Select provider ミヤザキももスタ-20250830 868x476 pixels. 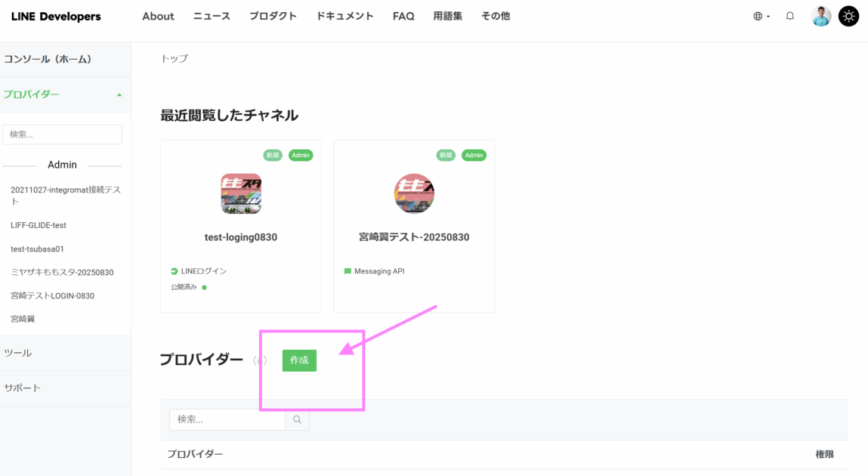click(62, 272)
